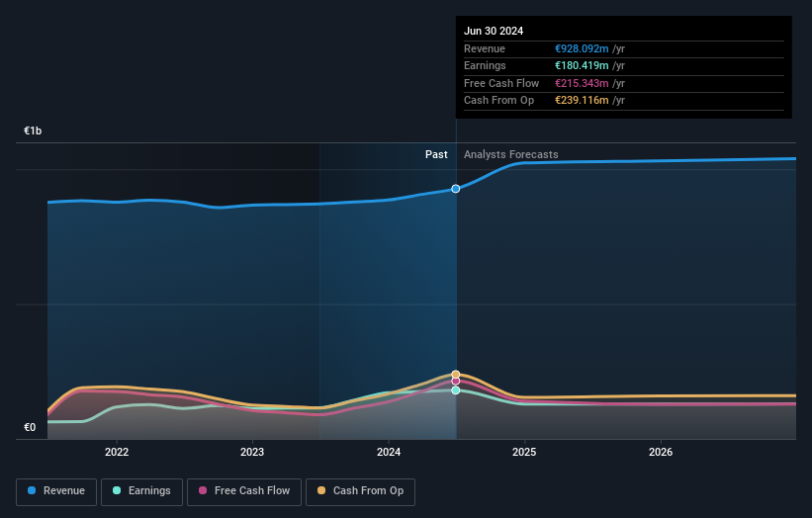The width and height of the screenshot is (812, 518).
Task: Toggle the Cash From Op legend series
Action: coord(360,491)
